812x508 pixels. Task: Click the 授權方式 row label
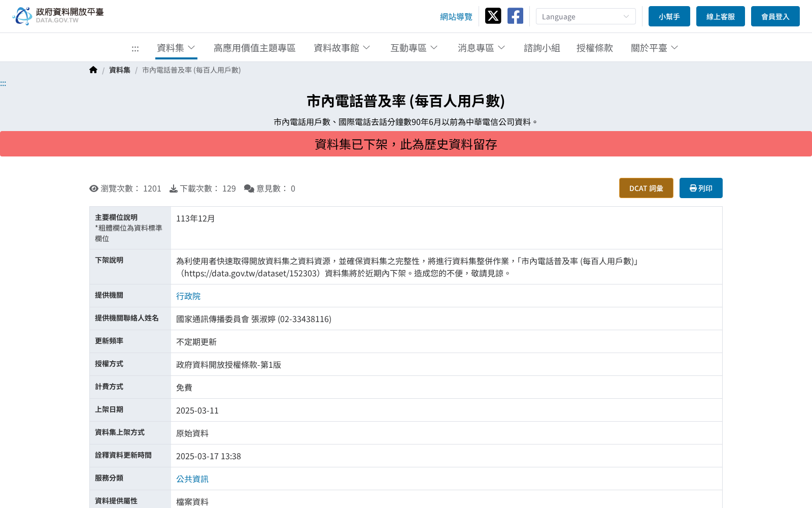109,364
